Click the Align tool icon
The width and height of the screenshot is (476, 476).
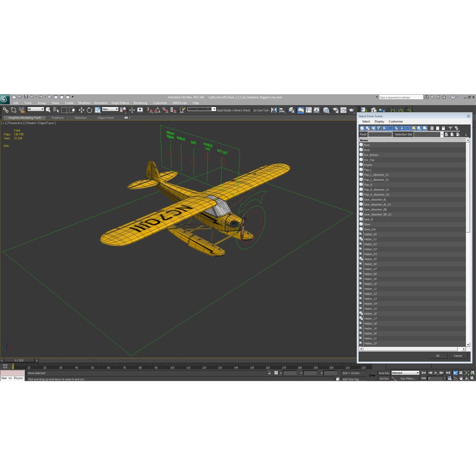tap(282, 110)
